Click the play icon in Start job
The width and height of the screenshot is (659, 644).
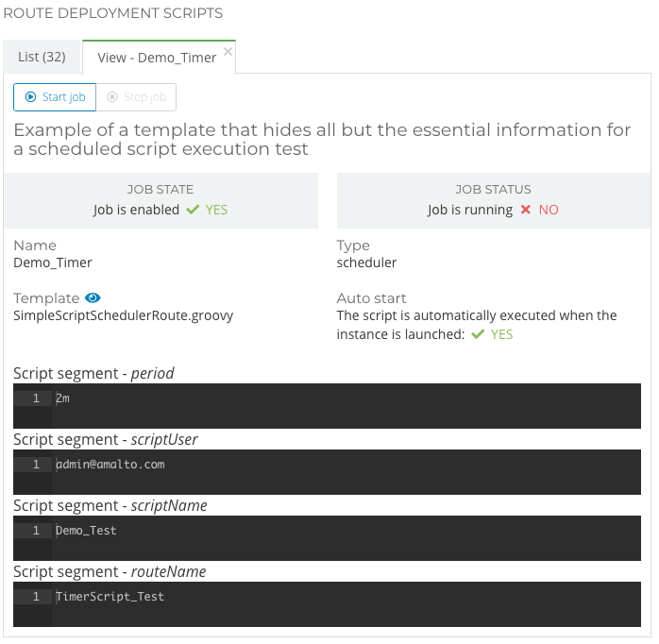[31, 97]
